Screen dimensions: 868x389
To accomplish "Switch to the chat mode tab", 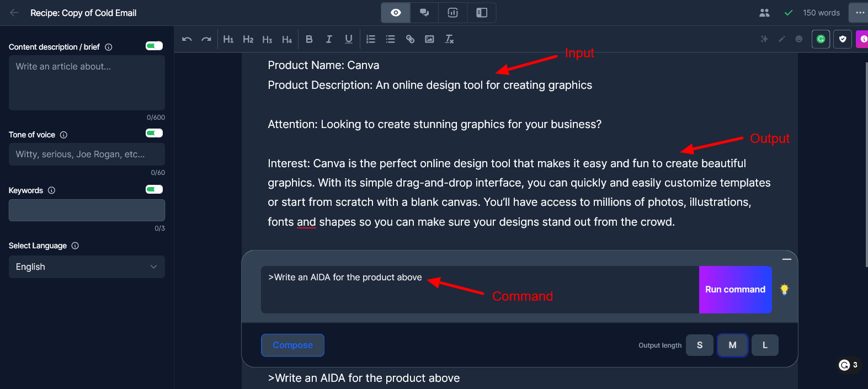I will (424, 13).
